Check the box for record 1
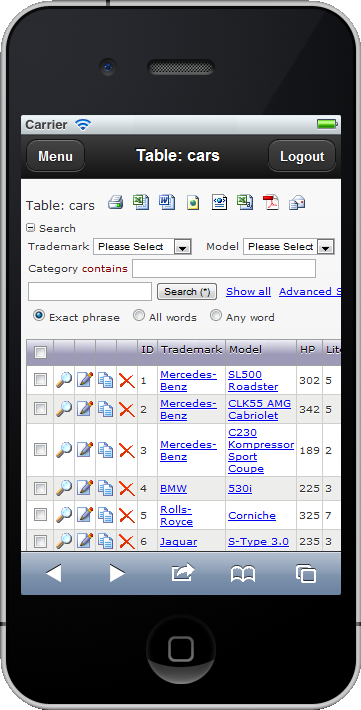Image resolution: width=361 pixels, height=710 pixels. [x=40, y=380]
